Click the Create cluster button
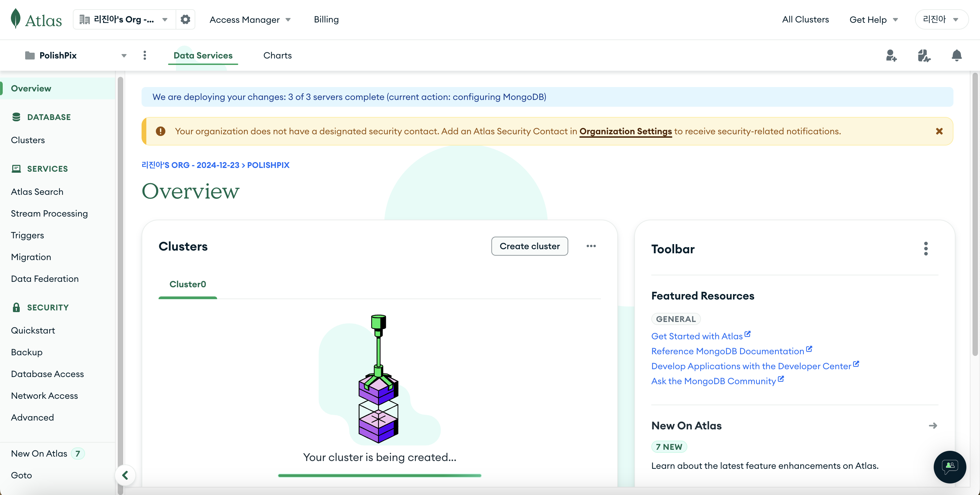Viewport: 980px width, 495px height. [529, 246]
